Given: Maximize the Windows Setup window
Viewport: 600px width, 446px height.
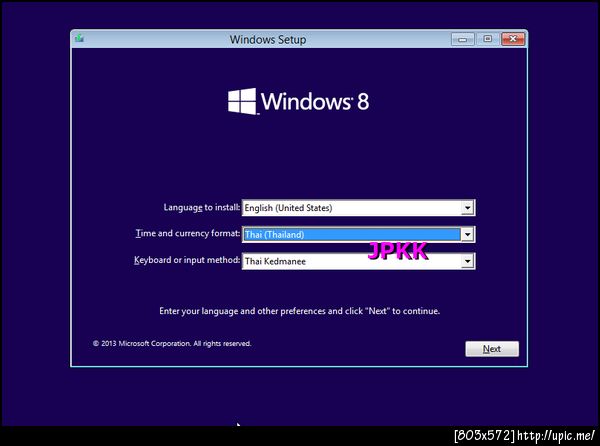Looking at the screenshot, I should pyautogui.click(x=488, y=39).
